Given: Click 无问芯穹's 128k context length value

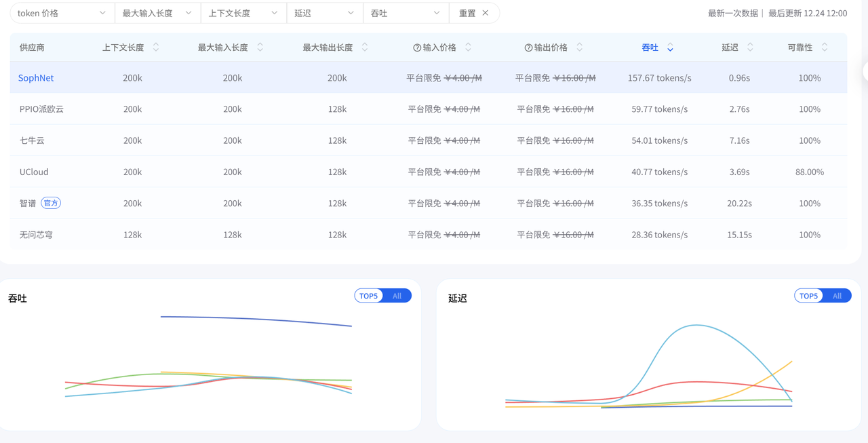Looking at the screenshot, I should [x=132, y=235].
